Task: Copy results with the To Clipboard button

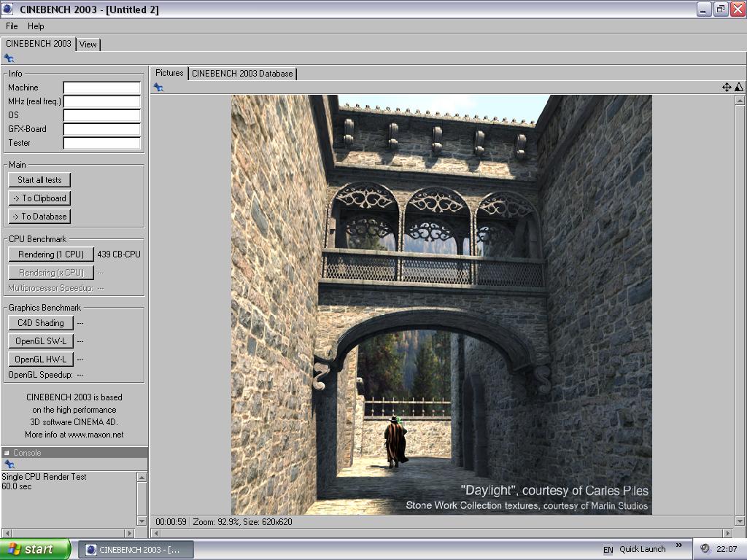Action: coord(39,198)
